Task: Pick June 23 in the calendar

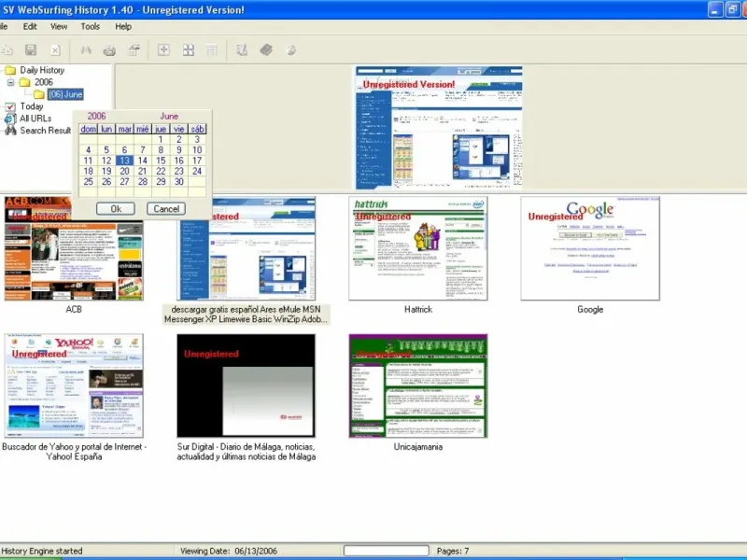Action: pos(178,171)
